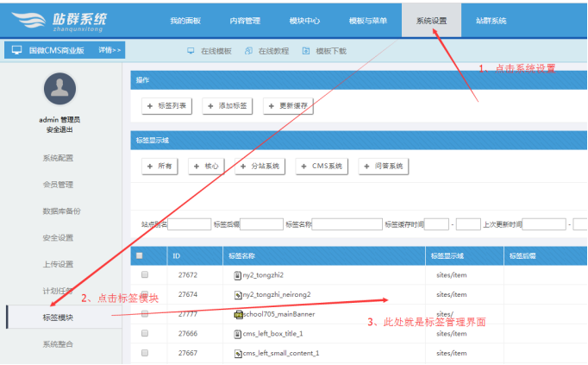
Task: Click the icon beside school705_mainBanner
Action: pos(238,314)
